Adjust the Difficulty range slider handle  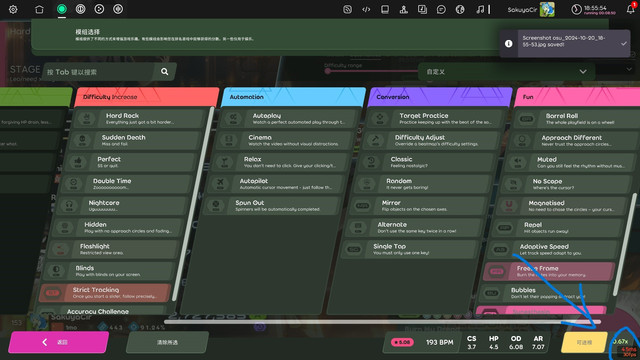[x=328, y=71]
